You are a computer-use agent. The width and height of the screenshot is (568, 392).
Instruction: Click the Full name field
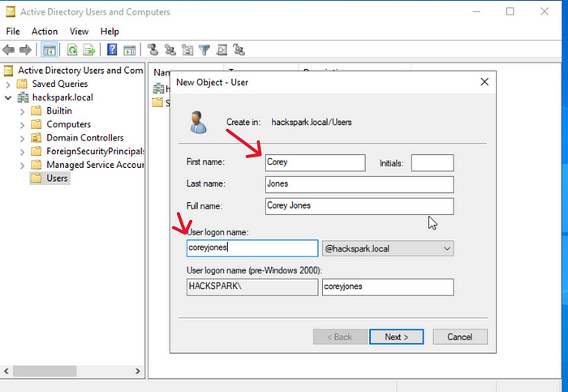pyautogui.click(x=359, y=206)
